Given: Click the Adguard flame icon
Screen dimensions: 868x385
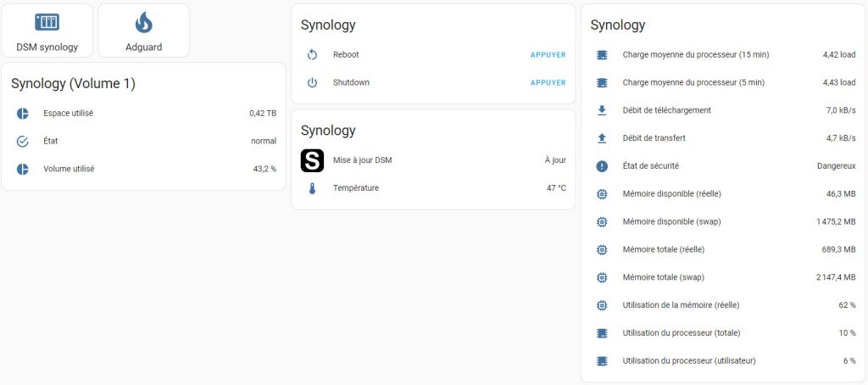Looking at the screenshot, I should click(x=144, y=23).
